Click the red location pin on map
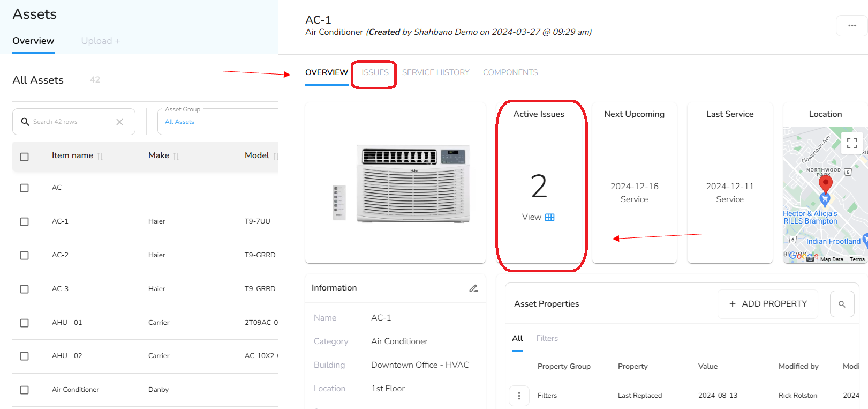The image size is (868, 409). (x=826, y=184)
